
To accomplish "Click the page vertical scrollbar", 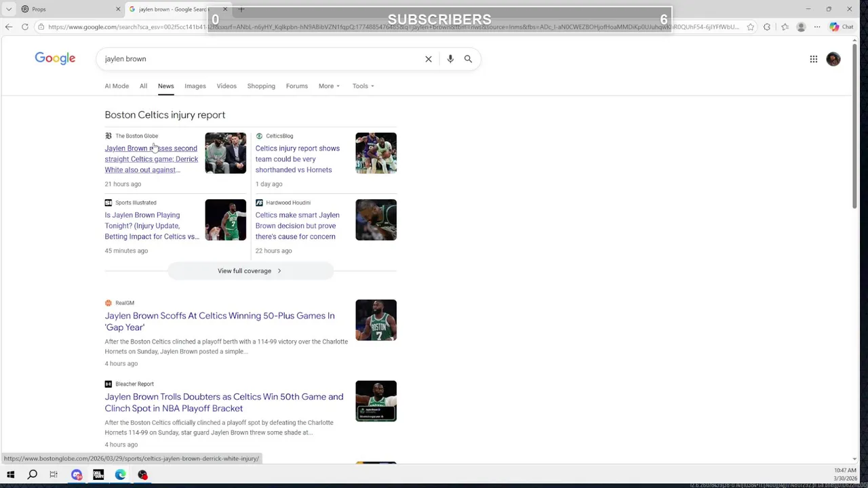I will 854,125.
